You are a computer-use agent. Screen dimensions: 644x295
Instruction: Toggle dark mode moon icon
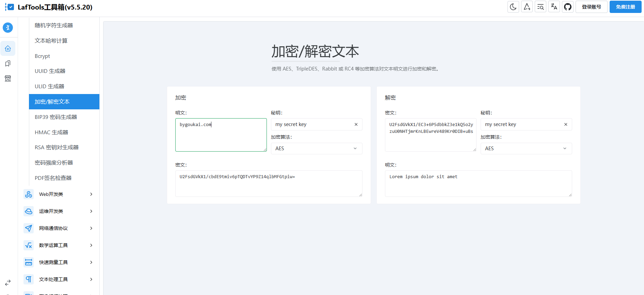click(x=513, y=7)
